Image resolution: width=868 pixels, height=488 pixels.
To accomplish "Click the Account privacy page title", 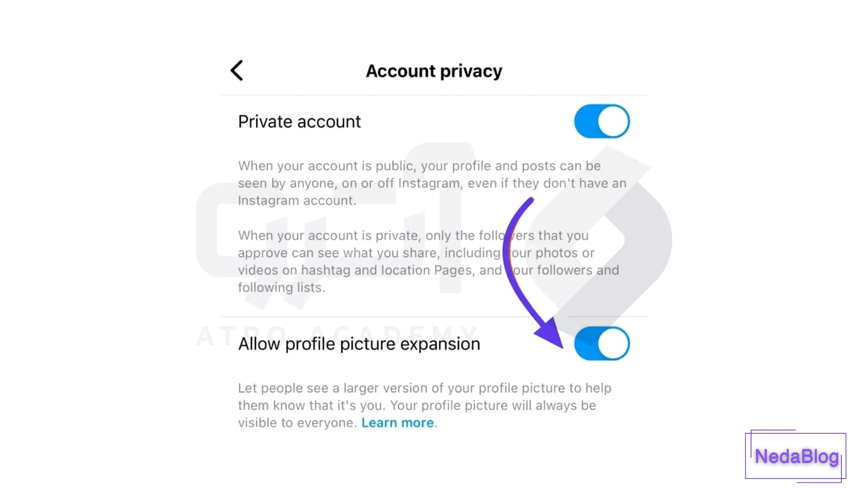I will click(434, 71).
